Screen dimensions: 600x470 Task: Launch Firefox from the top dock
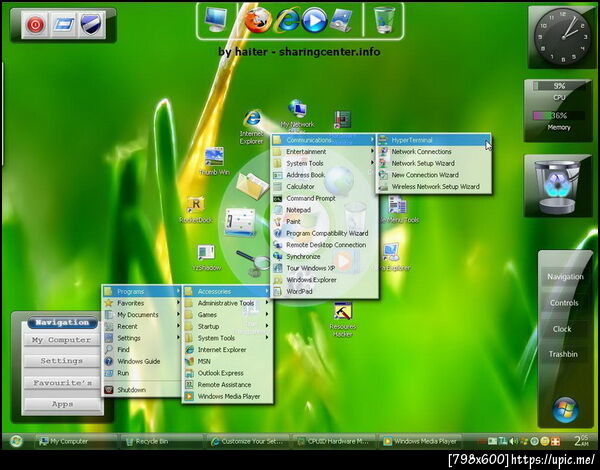[x=258, y=20]
